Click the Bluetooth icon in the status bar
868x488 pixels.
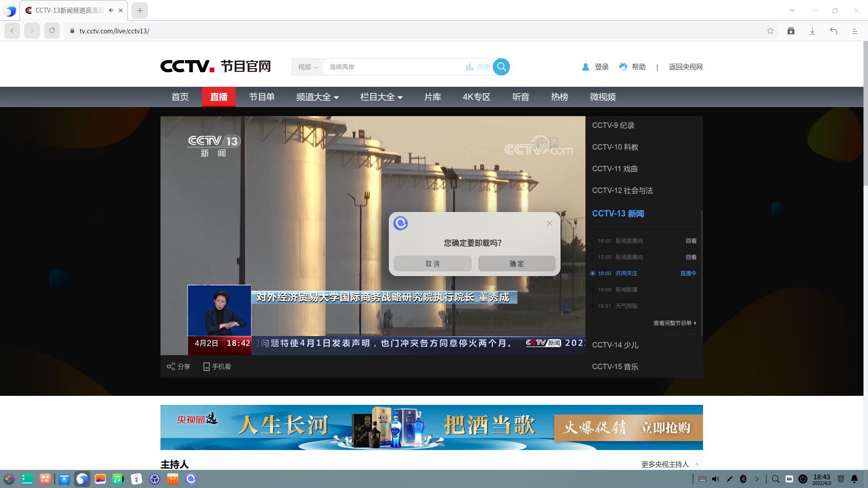[x=742, y=479]
